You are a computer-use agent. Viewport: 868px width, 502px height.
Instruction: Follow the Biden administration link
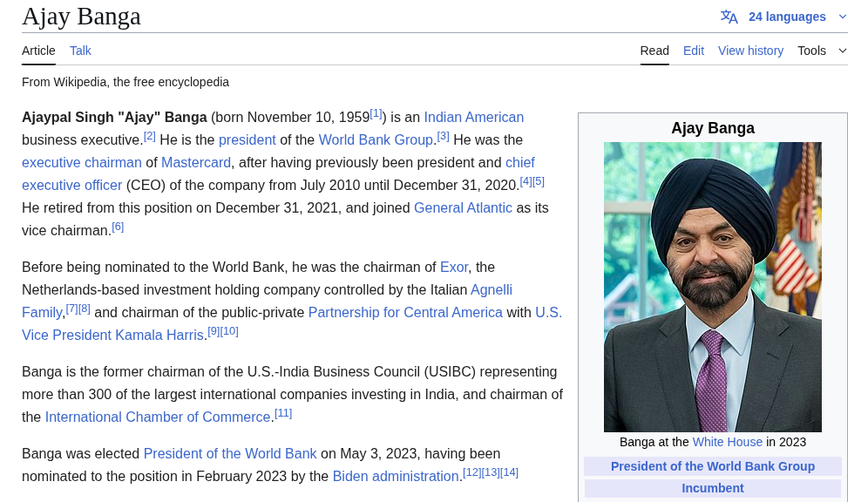(396, 477)
